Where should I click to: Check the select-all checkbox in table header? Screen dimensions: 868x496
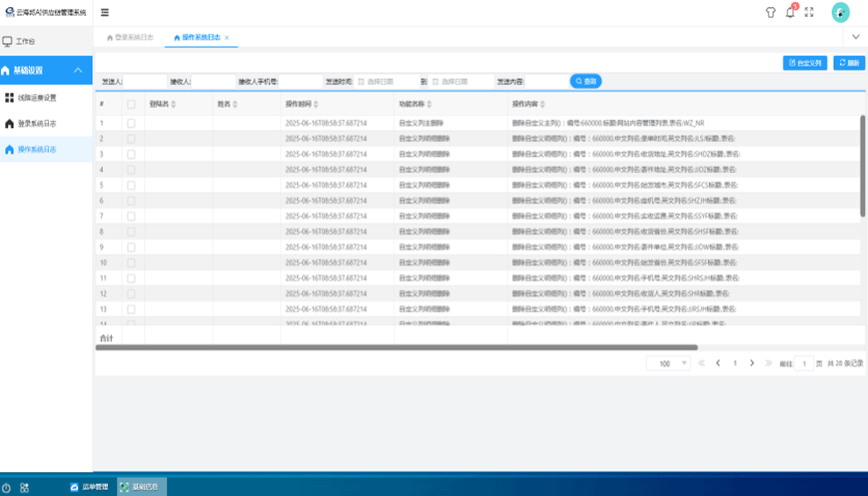(x=131, y=104)
